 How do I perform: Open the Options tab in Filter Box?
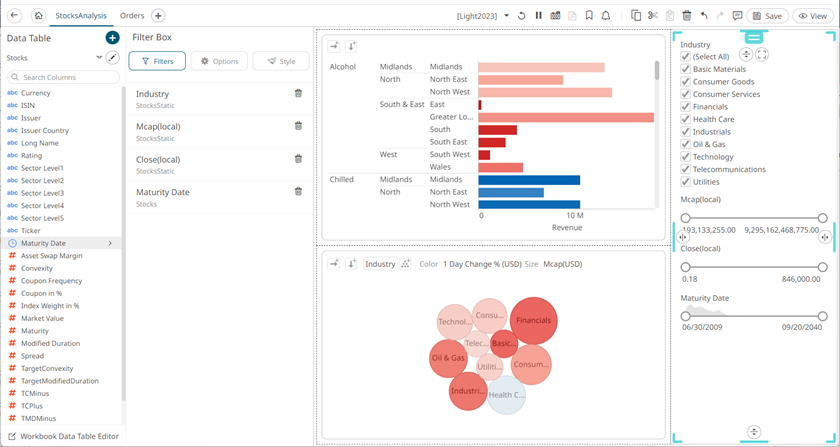pos(219,61)
